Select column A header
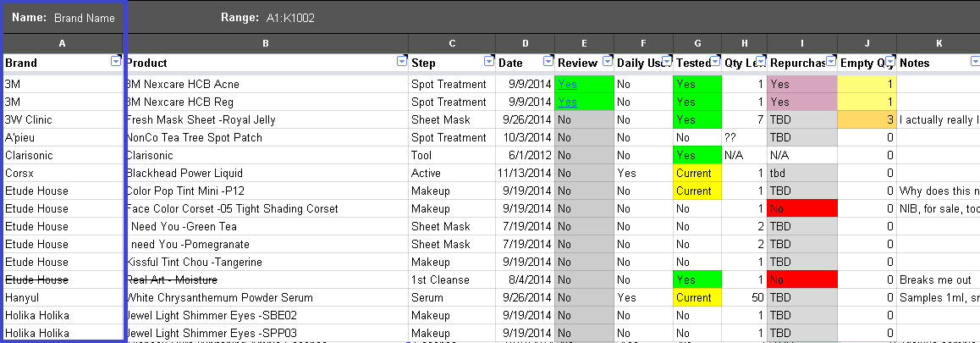The width and height of the screenshot is (980, 343). coord(63,43)
